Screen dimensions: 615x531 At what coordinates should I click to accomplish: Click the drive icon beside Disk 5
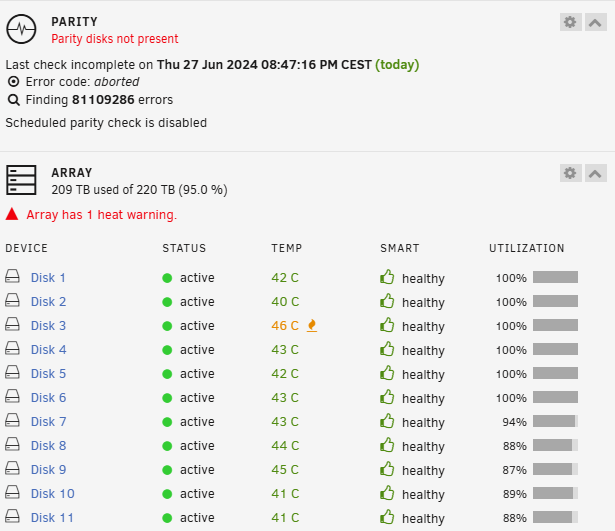(13, 372)
